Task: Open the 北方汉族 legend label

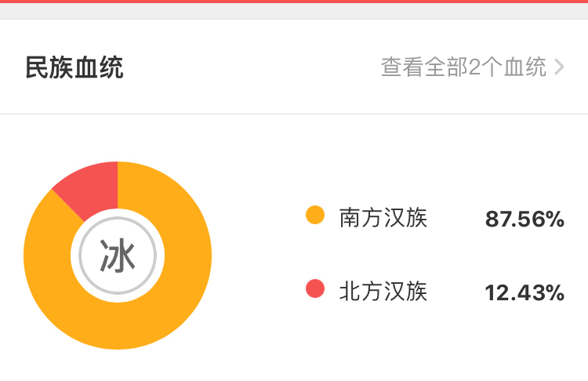Action: (x=383, y=292)
